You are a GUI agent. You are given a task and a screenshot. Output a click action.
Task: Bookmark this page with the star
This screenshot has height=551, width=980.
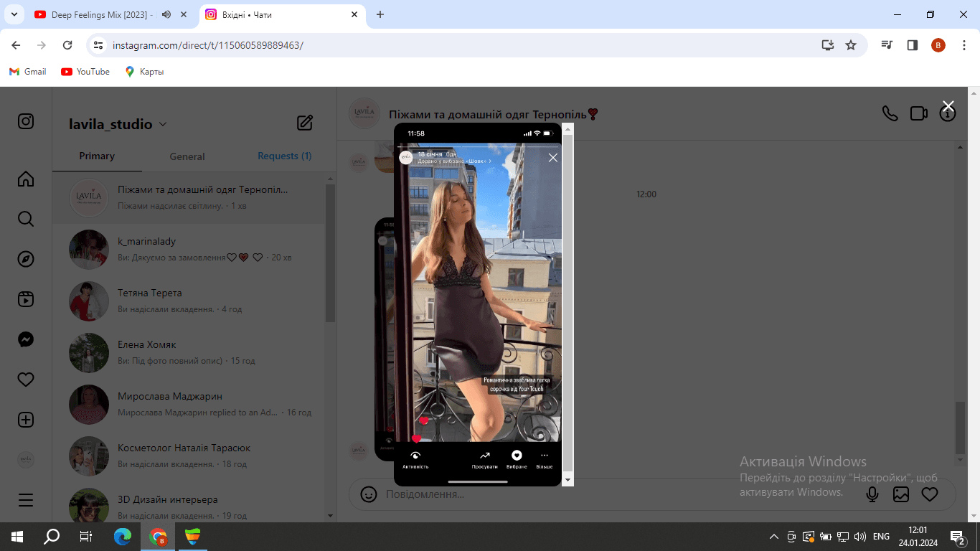pyautogui.click(x=851, y=45)
